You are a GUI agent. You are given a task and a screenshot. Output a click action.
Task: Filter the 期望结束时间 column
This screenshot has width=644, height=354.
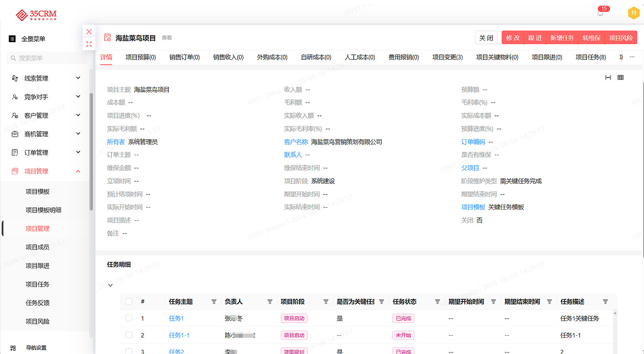click(549, 302)
